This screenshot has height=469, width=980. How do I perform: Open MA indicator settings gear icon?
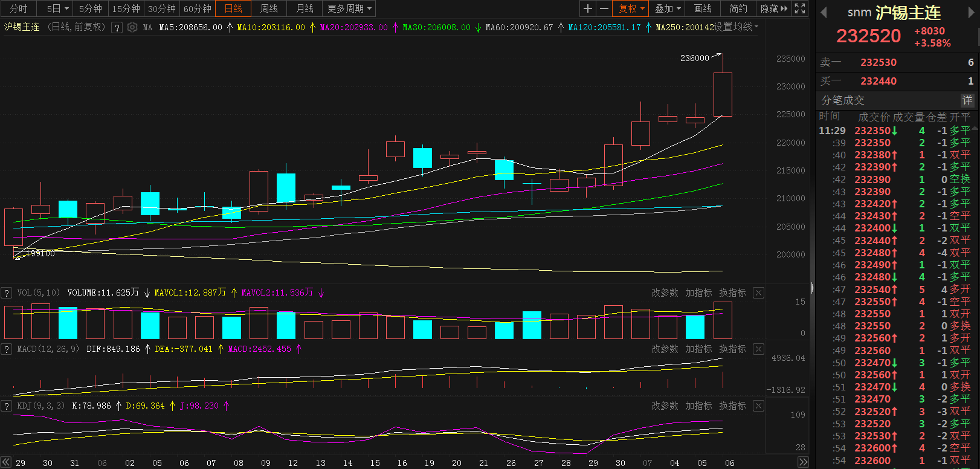132,27
